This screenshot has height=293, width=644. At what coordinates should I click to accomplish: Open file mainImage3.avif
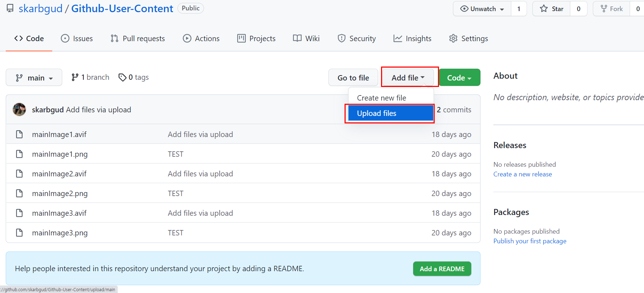point(59,213)
